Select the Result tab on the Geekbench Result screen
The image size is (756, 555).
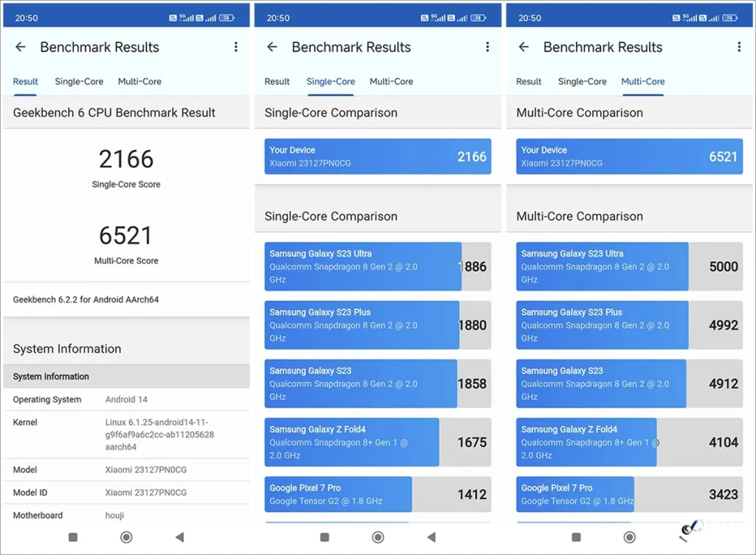pyautogui.click(x=26, y=81)
